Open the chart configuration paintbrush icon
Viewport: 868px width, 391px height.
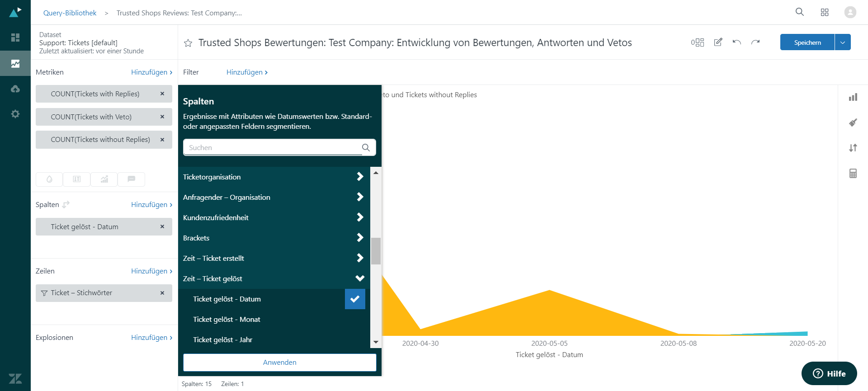point(853,122)
